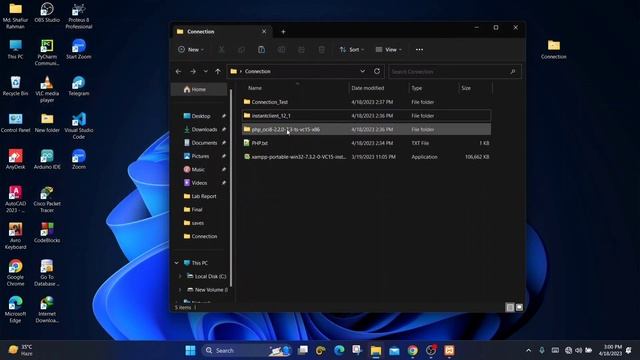Click the Search Connection field
This screenshot has height=360, width=640.
coord(454,72)
